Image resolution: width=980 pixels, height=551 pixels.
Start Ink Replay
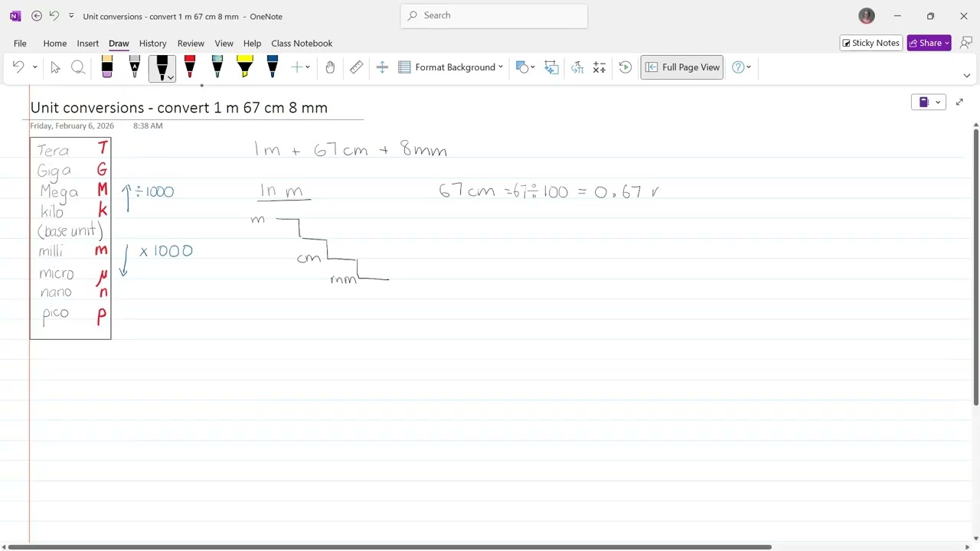(626, 67)
